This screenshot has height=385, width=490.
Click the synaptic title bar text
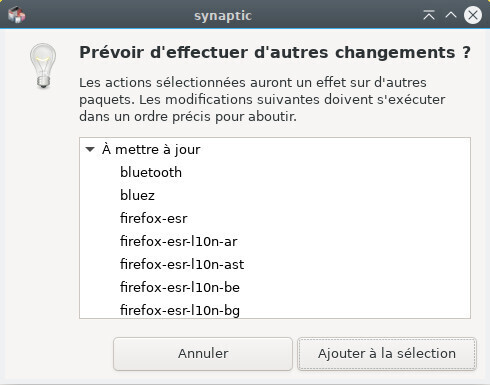coord(223,16)
